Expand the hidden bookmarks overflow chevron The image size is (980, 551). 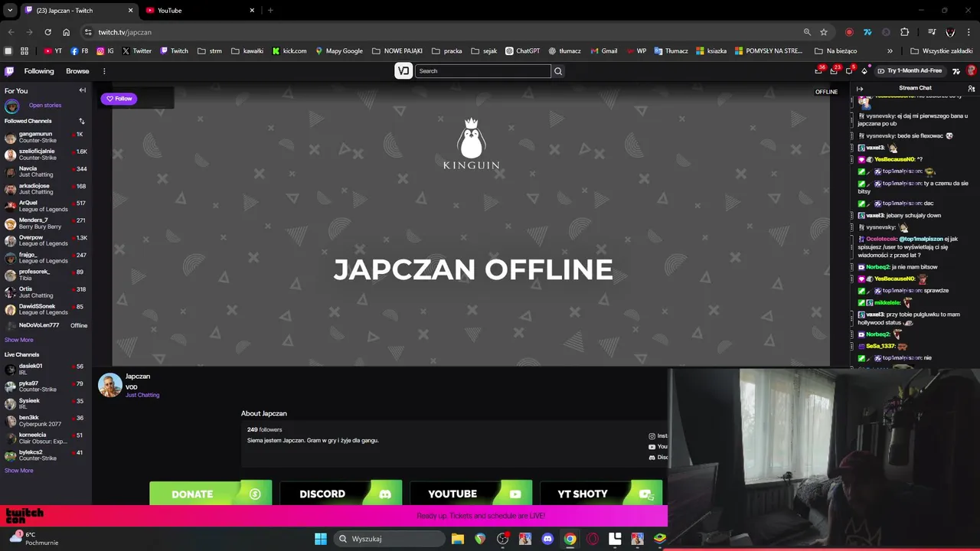coord(890,51)
